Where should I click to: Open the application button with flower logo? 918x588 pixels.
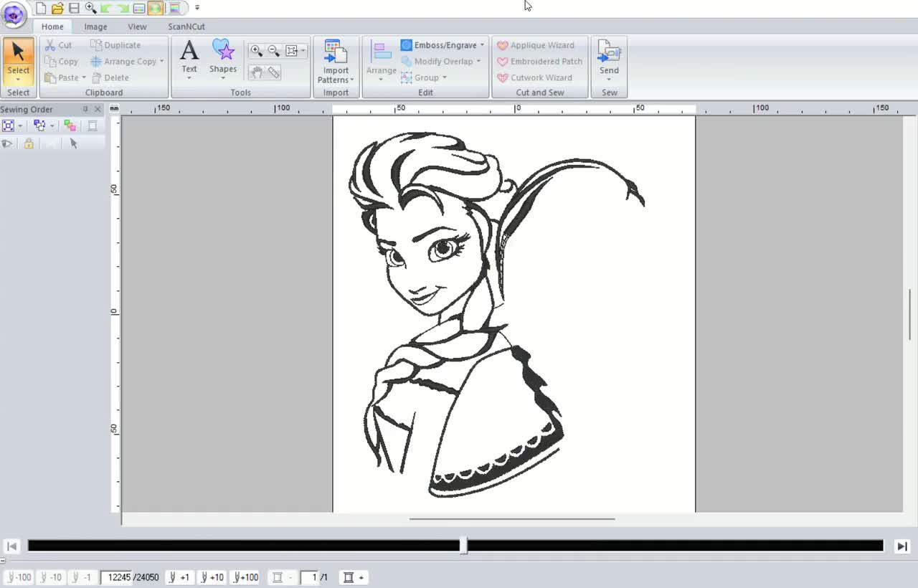click(x=14, y=14)
